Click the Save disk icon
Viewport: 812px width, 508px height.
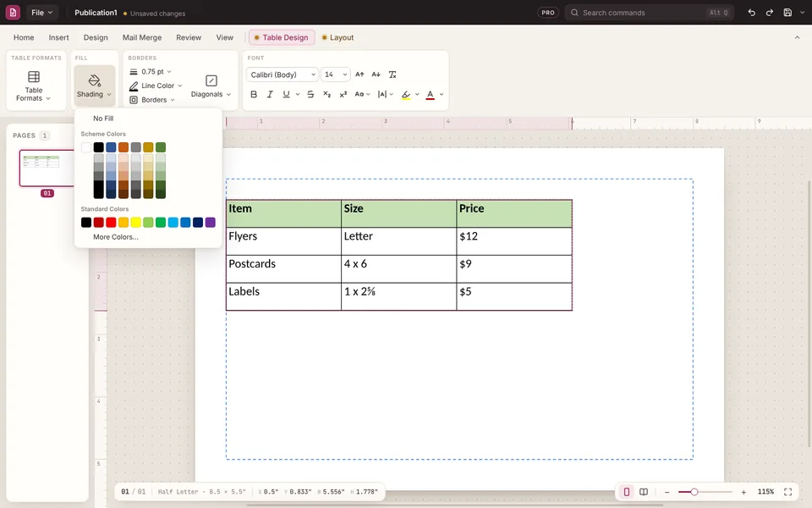pos(787,13)
